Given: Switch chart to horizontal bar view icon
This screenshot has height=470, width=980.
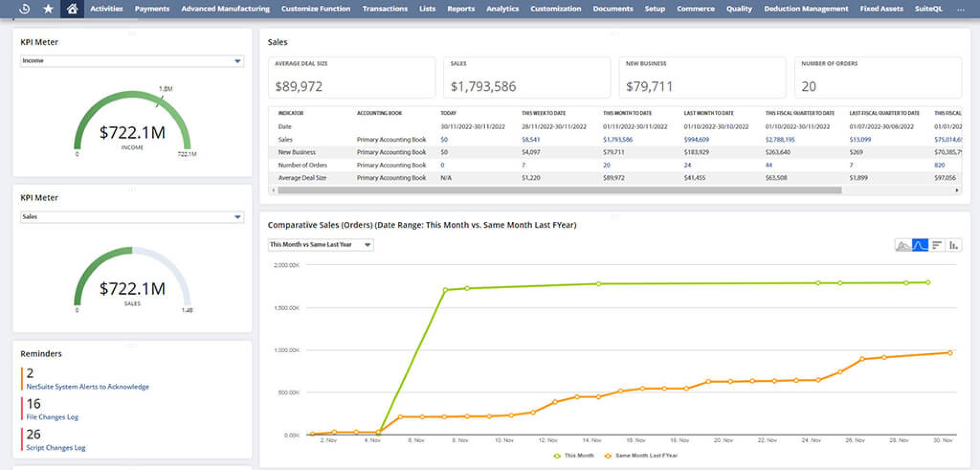Looking at the screenshot, I should [937, 245].
